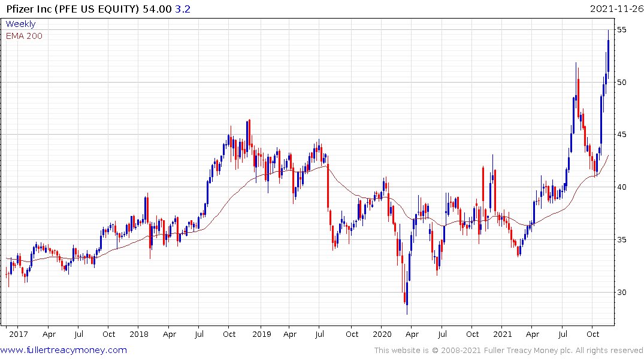
Task: Click the Fuller Treacy Money copyright notice
Action: (509, 351)
